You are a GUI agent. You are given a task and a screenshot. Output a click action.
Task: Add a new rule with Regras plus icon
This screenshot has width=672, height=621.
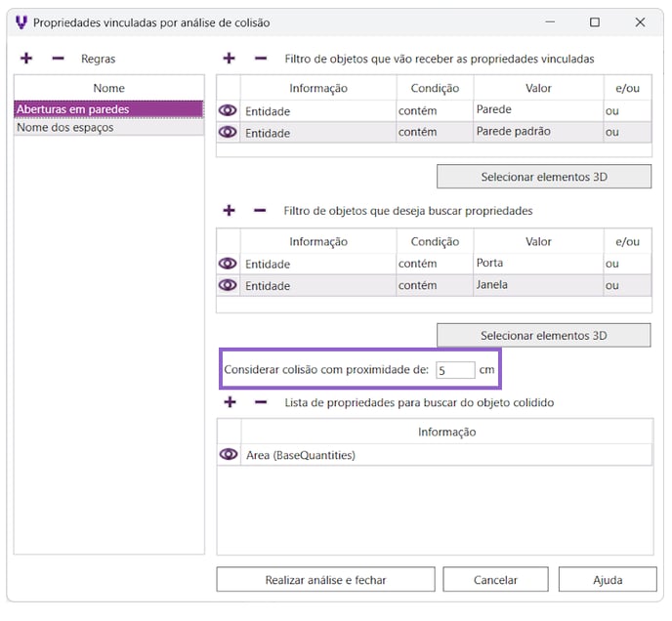[26, 59]
